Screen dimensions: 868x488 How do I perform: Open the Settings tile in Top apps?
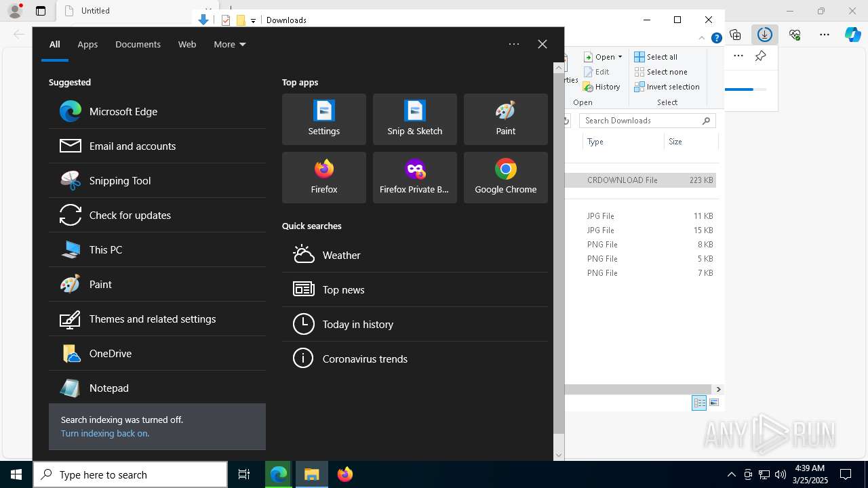coord(324,119)
